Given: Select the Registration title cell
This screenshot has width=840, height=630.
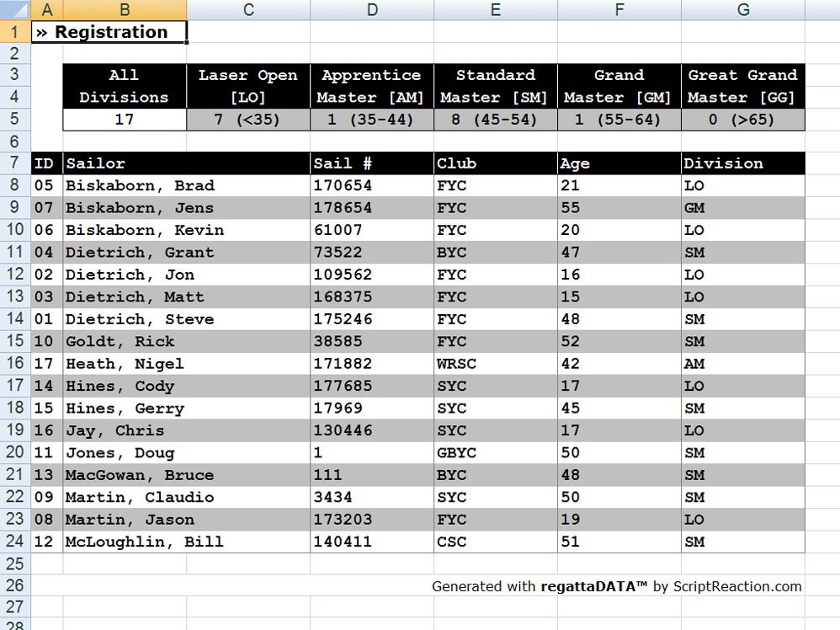Looking at the screenshot, I should tap(109, 32).
